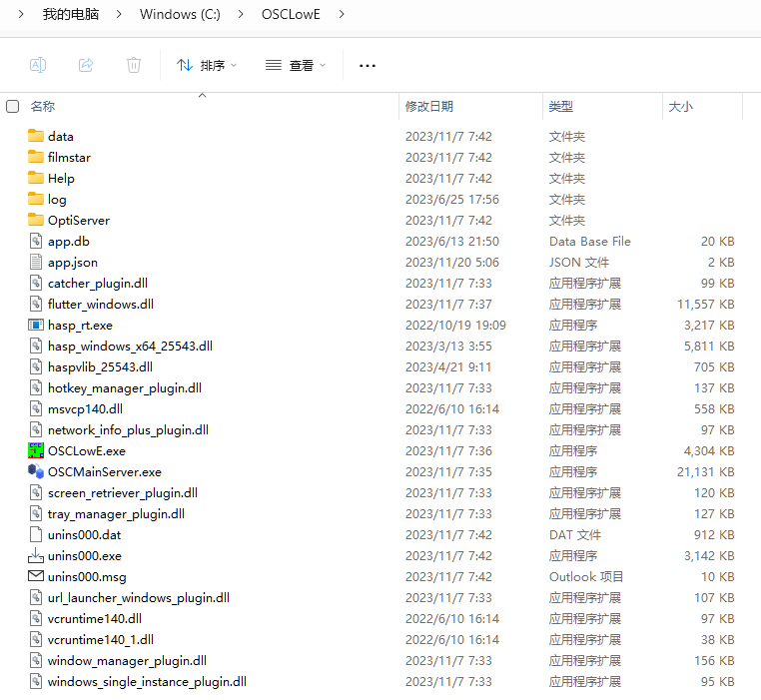The height and width of the screenshot is (700, 761).
Task: Select the hasp_rt.exe application icon
Action: click(x=36, y=325)
